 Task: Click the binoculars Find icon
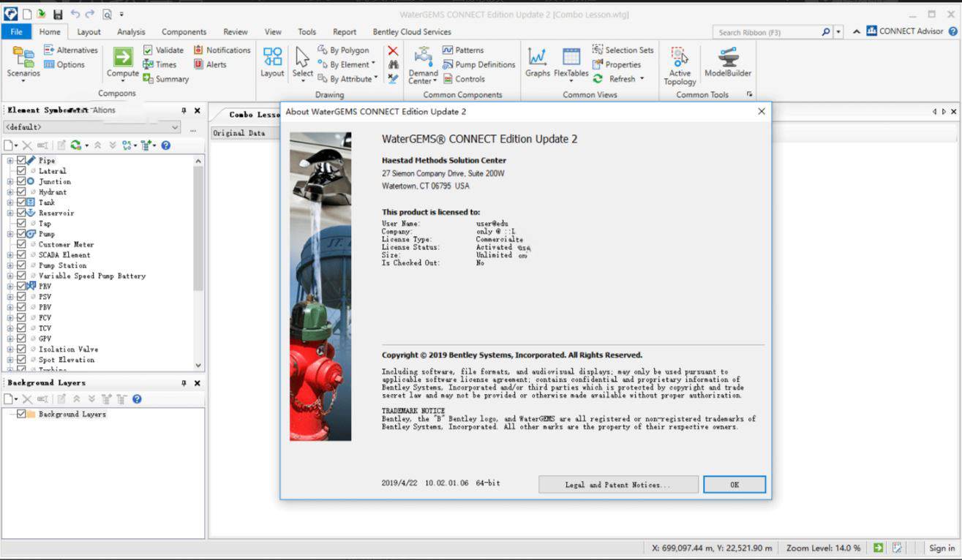click(x=393, y=65)
